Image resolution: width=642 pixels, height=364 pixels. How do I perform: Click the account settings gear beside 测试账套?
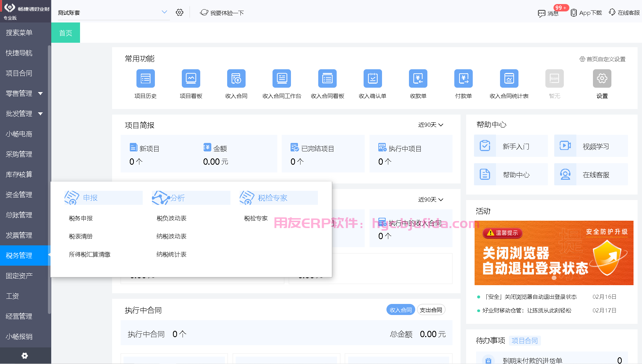click(x=180, y=13)
